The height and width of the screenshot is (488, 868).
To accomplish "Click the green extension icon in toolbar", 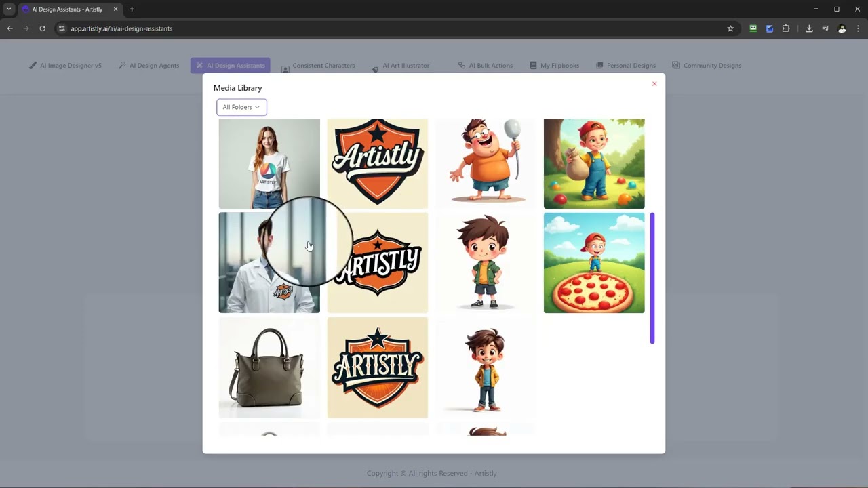I will 753,28.
